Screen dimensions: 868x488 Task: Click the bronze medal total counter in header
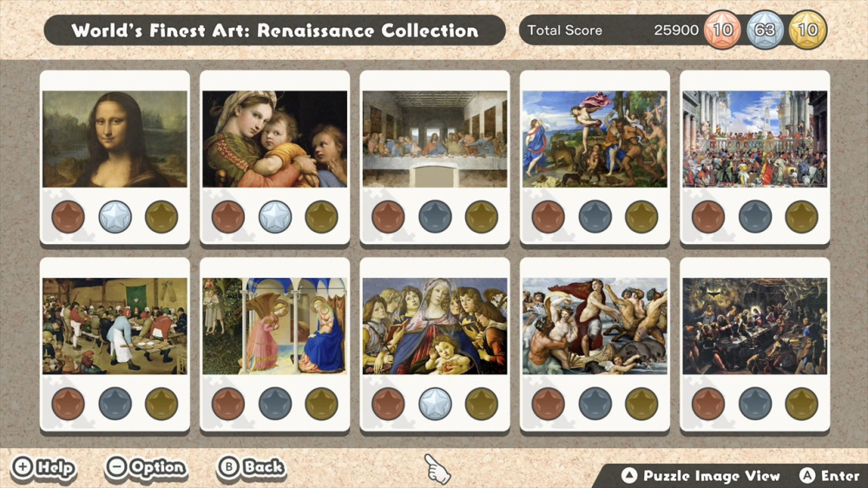tap(722, 30)
